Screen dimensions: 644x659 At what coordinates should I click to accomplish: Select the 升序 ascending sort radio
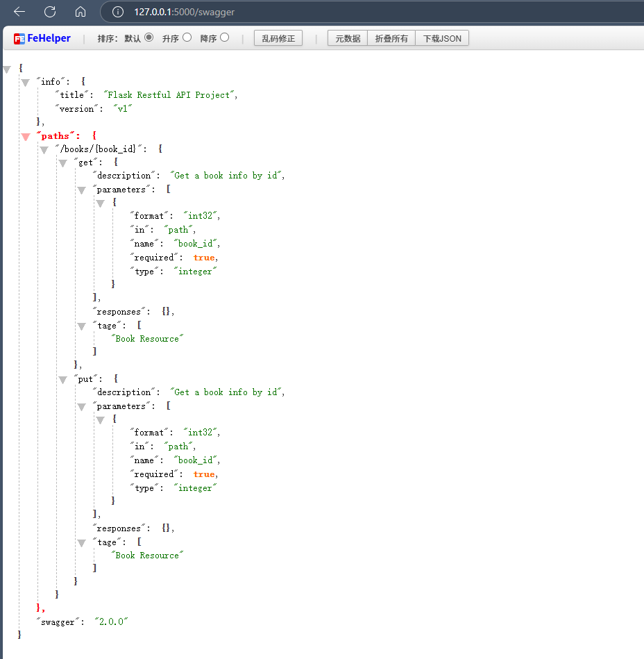click(187, 37)
